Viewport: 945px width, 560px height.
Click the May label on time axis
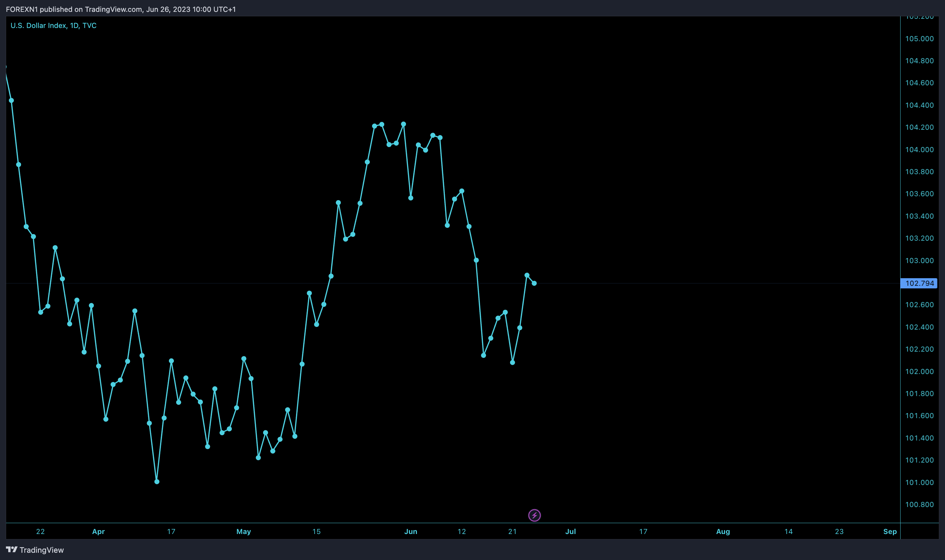click(x=243, y=531)
